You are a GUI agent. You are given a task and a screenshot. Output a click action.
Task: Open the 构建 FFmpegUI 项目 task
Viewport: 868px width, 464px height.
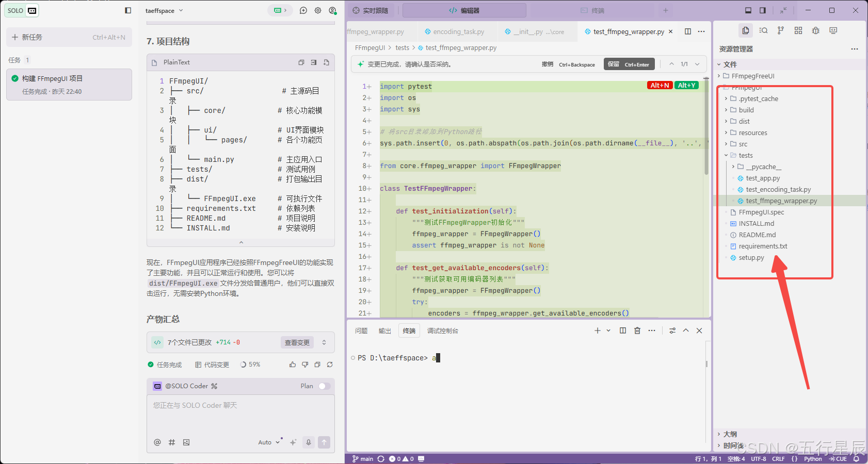(x=69, y=85)
